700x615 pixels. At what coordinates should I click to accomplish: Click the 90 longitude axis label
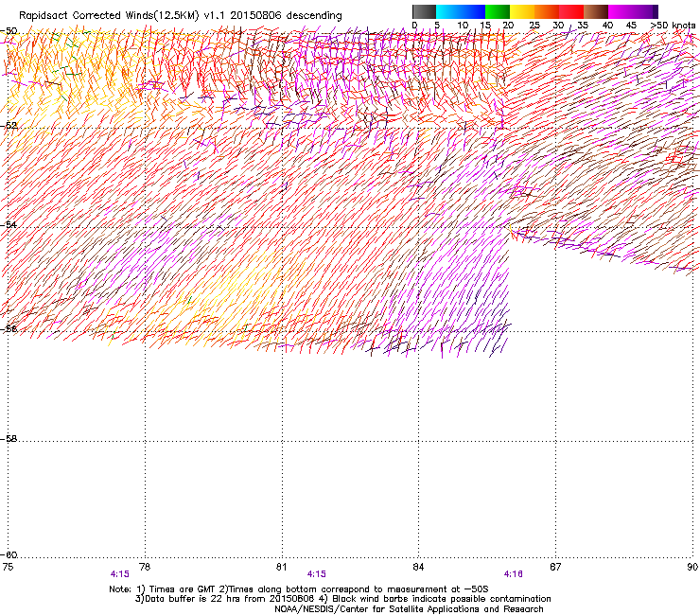click(692, 567)
